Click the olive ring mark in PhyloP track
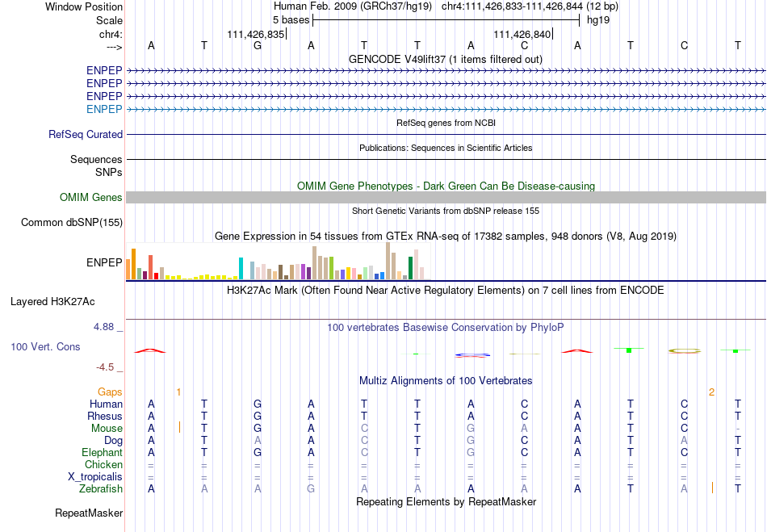767x532 pixels. (685, 350)
